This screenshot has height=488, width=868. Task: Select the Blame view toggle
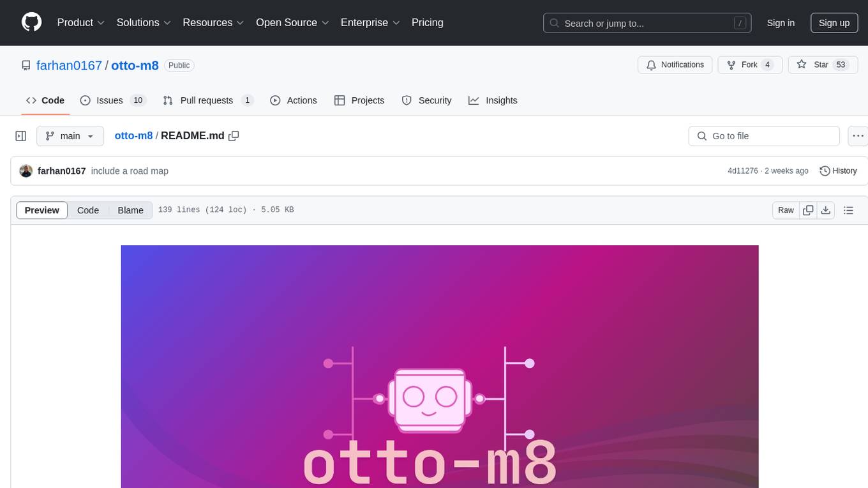[x=131, y=210]
